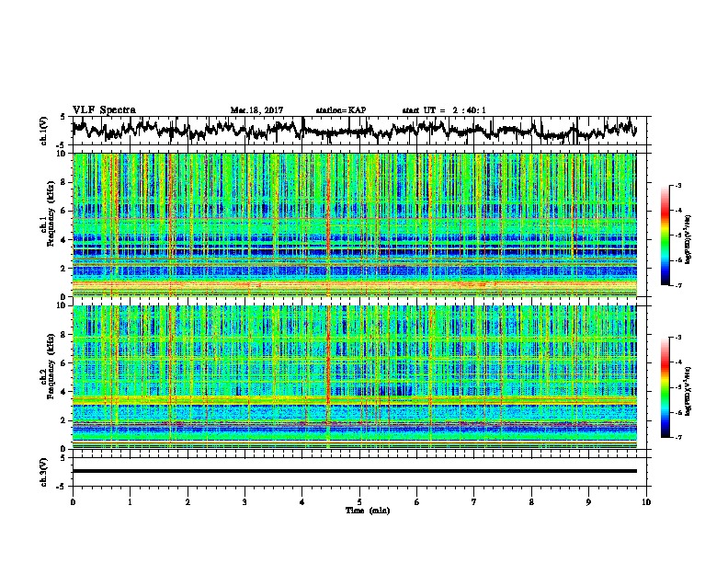The height and width of the screenshot is (563, 728).
Task: Click the "-3" tick on the lower color bar
Action: 677,338
